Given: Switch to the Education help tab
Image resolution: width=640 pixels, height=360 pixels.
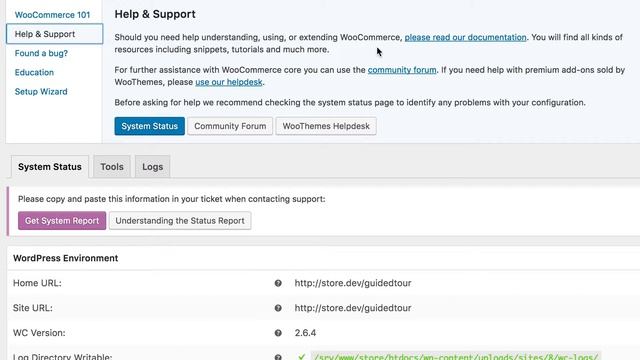Looking at the screenshot, I should click(x=34, y=72).
